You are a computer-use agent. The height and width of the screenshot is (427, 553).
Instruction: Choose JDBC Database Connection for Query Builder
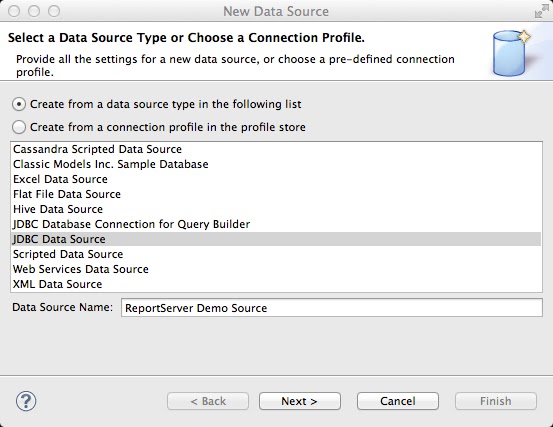point(276,224)
